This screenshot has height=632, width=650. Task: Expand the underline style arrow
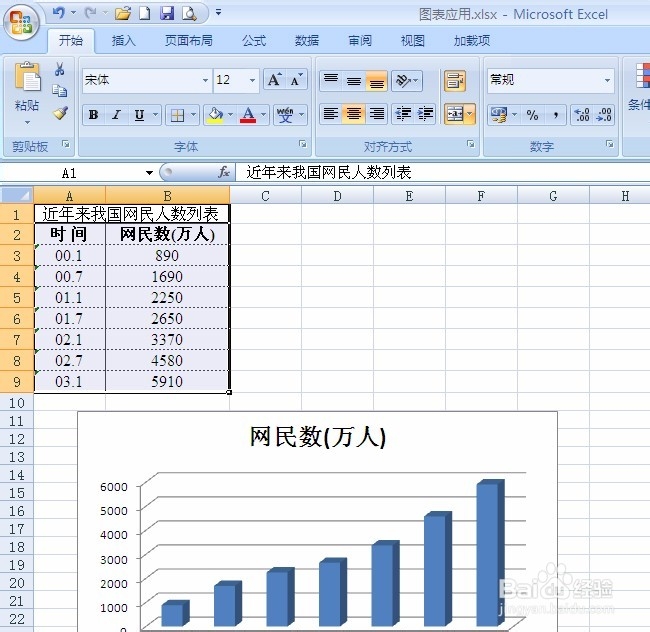[155, 115]
